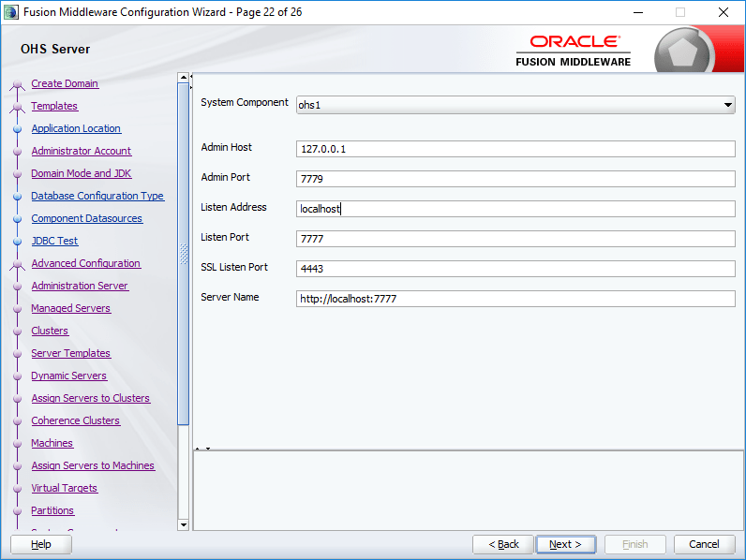Go to Assign Servers to Machines step
Image resolution: width=746 pixels, height=560 pixels.
click(93, 465)
